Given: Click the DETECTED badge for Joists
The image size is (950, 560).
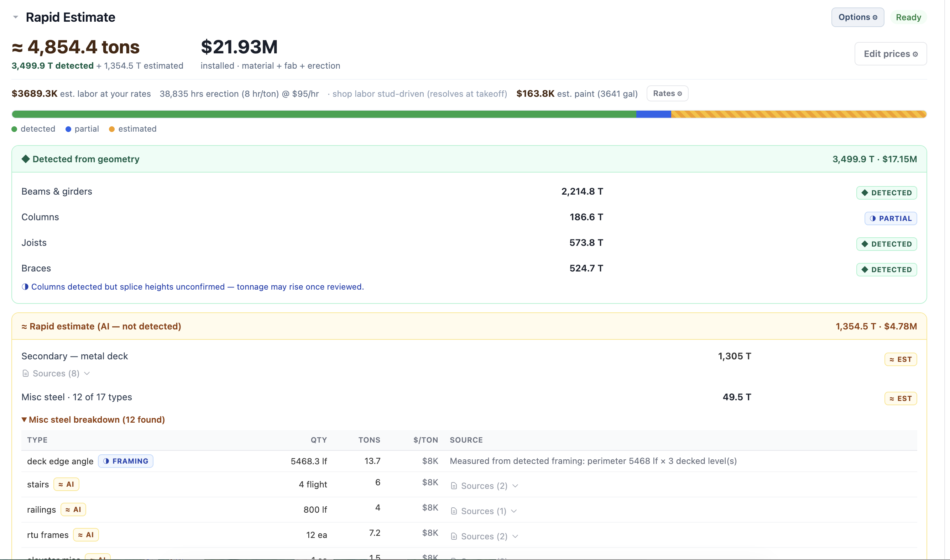Looking at the screenshot, I should [x=886, y=244].
